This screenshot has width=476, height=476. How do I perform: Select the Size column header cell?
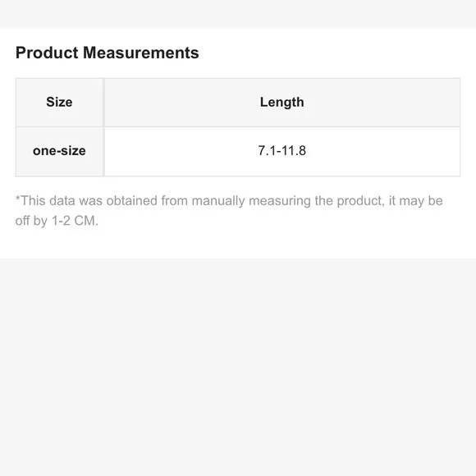pyautogui.click(x=59, y=103)
